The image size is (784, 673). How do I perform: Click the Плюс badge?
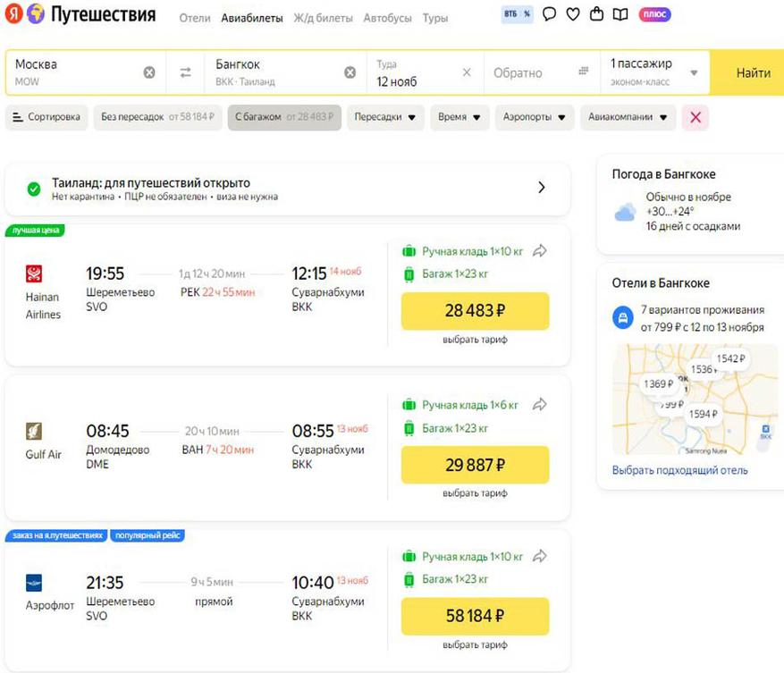click(x=654, y=14)
